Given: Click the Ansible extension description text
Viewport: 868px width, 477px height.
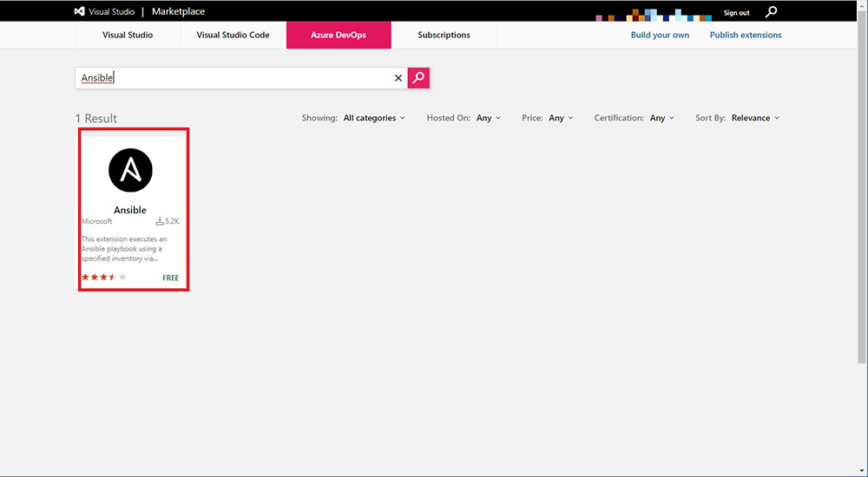Looking at the screenshot, I should click(124, 248).
